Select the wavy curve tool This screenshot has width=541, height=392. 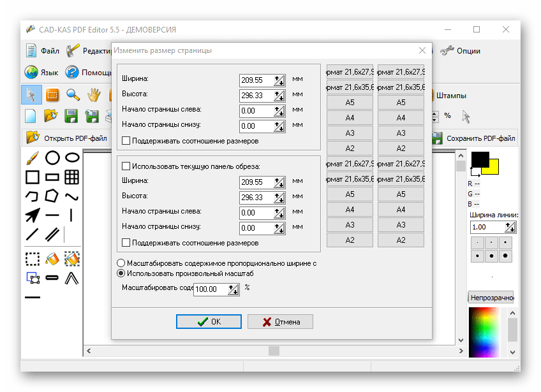tap(71, 197)
